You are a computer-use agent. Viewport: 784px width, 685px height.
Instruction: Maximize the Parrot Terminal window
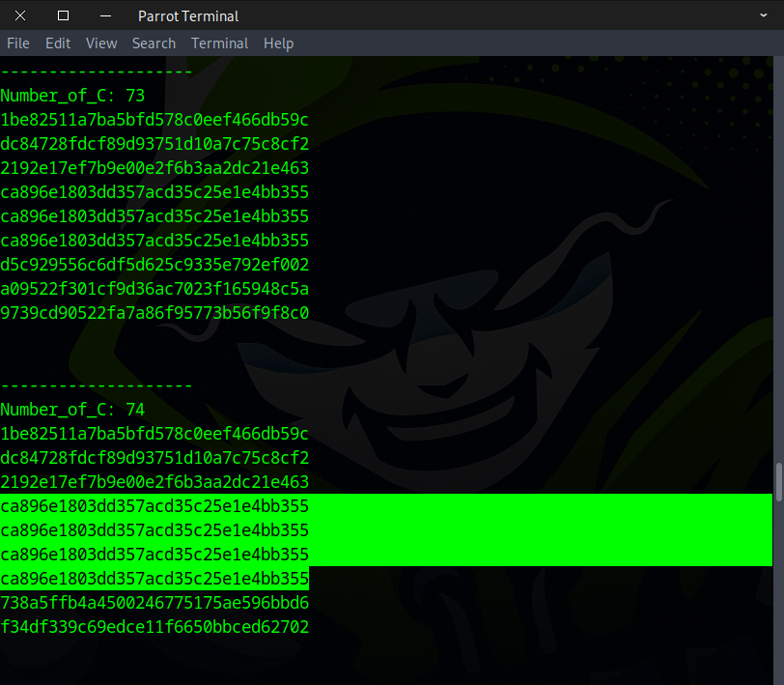pyautogui.click(x=63, y=15)
